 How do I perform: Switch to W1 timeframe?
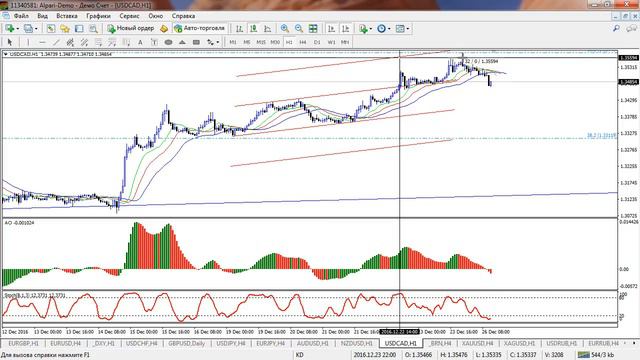[331, 42]
